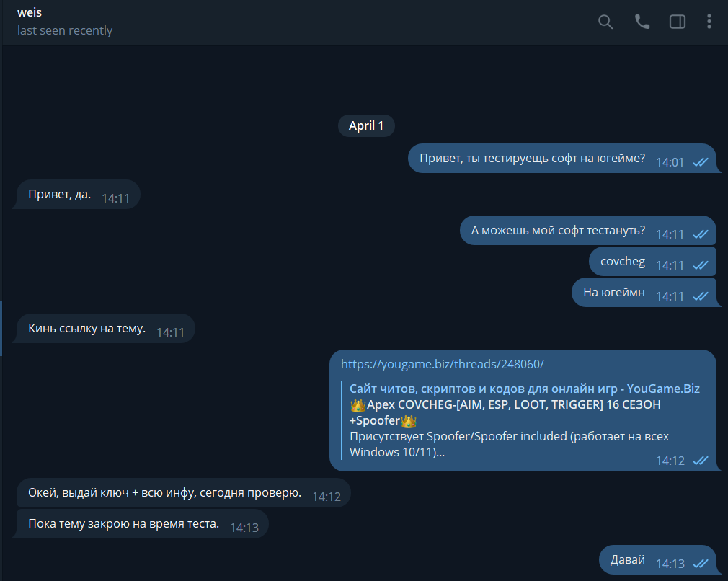Open the yougame.biz thread link
728x581 pixels.
[x=442, y=364]
